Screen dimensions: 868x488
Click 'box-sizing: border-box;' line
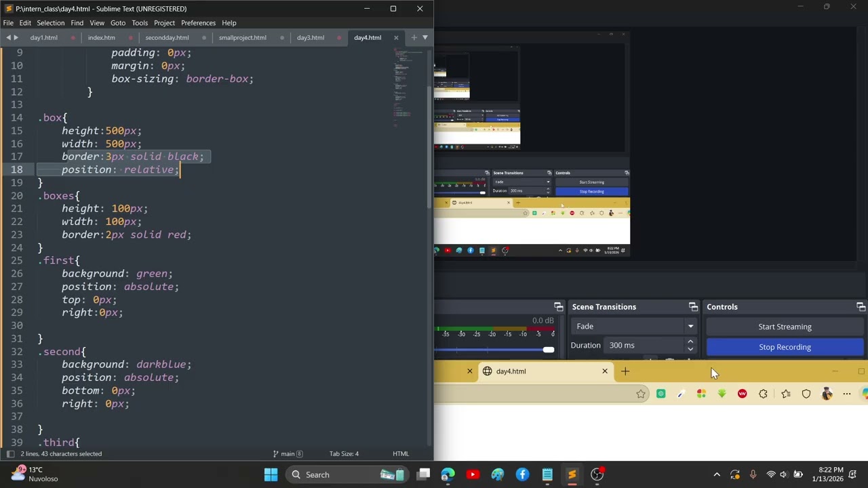[182, 79]
